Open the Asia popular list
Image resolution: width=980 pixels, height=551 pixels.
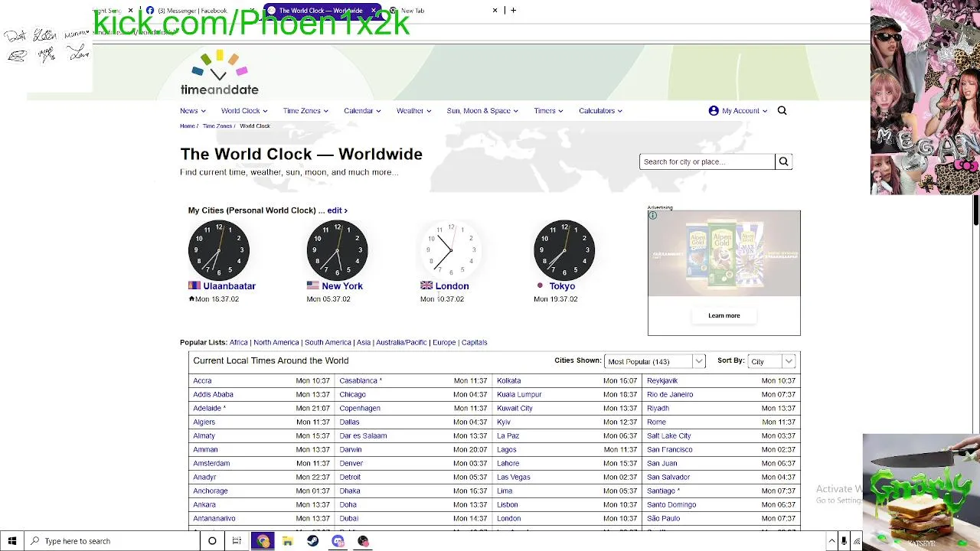click(364, 342)
